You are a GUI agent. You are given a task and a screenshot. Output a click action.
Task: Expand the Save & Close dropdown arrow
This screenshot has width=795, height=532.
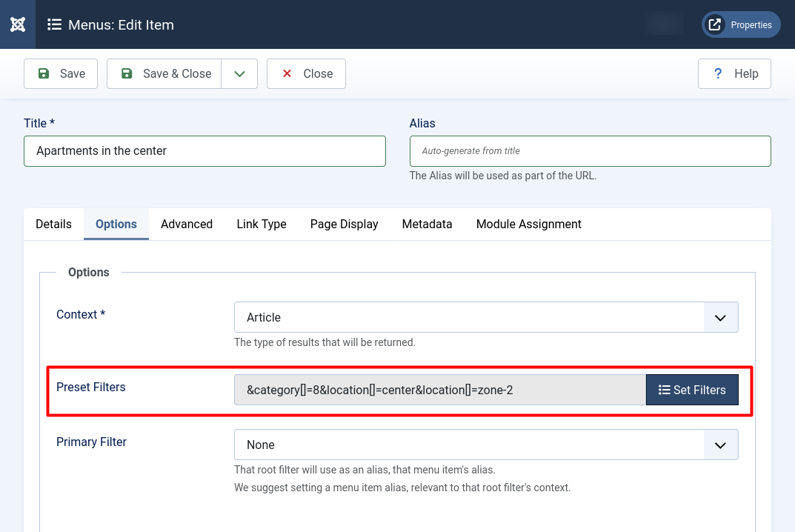coord(240,73)
